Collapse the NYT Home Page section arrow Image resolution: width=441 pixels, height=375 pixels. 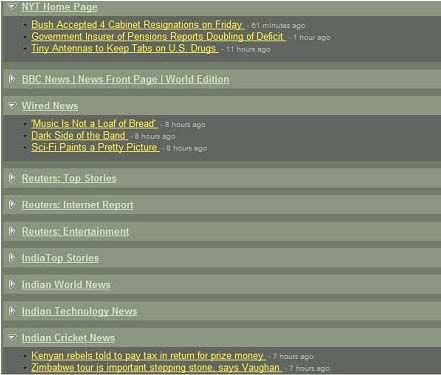[12, 6]
